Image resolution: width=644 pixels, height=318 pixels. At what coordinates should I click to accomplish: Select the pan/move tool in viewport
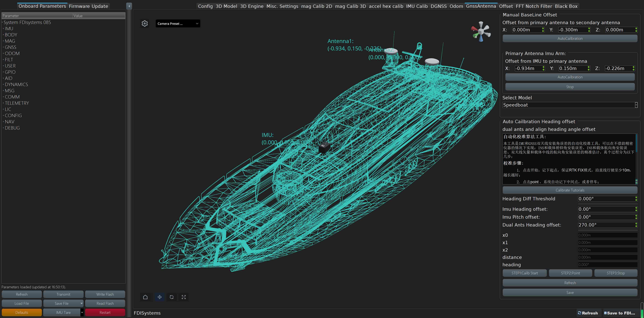(159, 297)
